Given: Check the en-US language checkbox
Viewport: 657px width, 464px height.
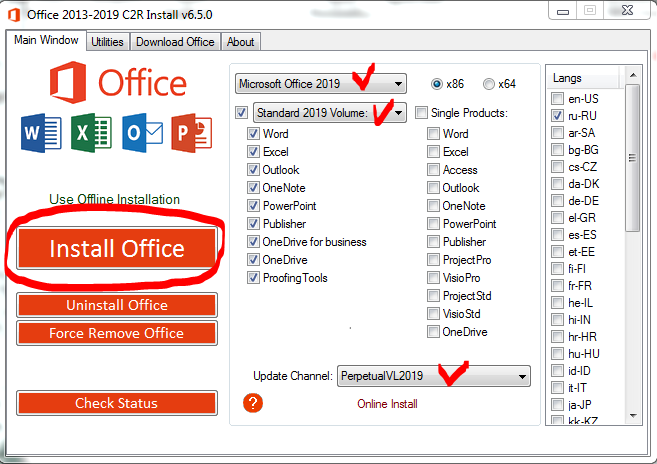Looking at the screenshot, I should [557, 98].
